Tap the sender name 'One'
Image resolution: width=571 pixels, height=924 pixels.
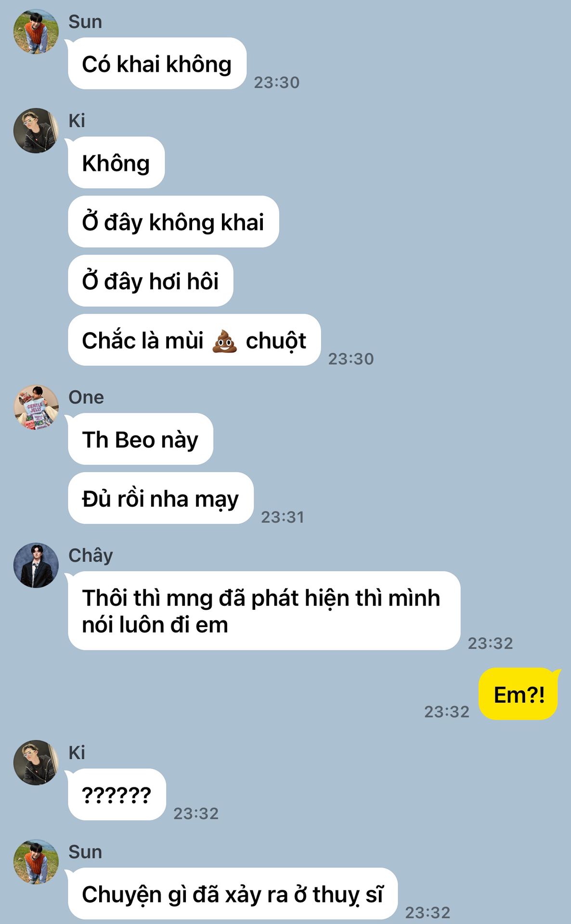tap(86, 398)
